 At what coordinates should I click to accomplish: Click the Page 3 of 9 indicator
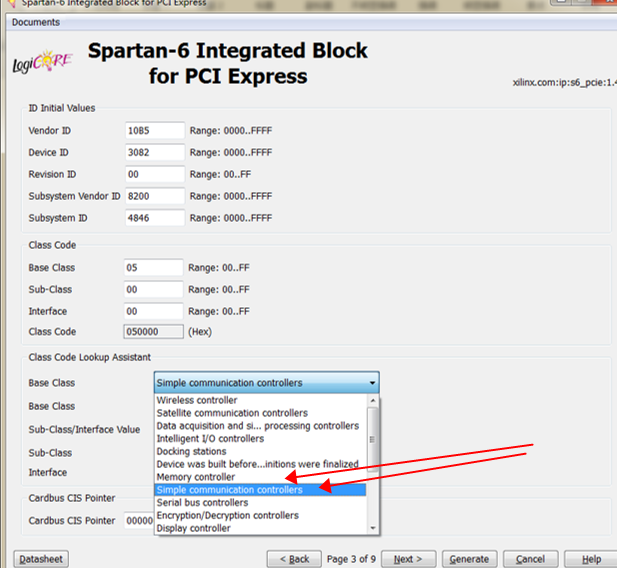[351, 559]
